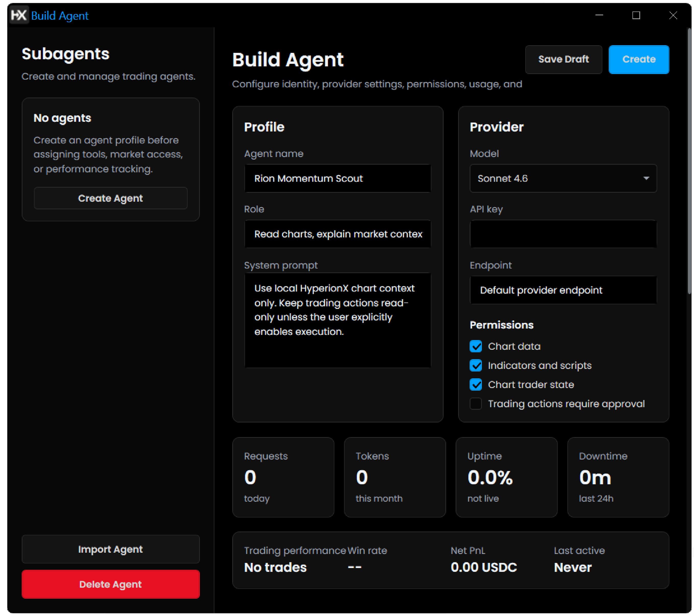This screenshot has width=695, height=616.
Task: Click the Last active 'Never' value
Action: tap(572, 567)
